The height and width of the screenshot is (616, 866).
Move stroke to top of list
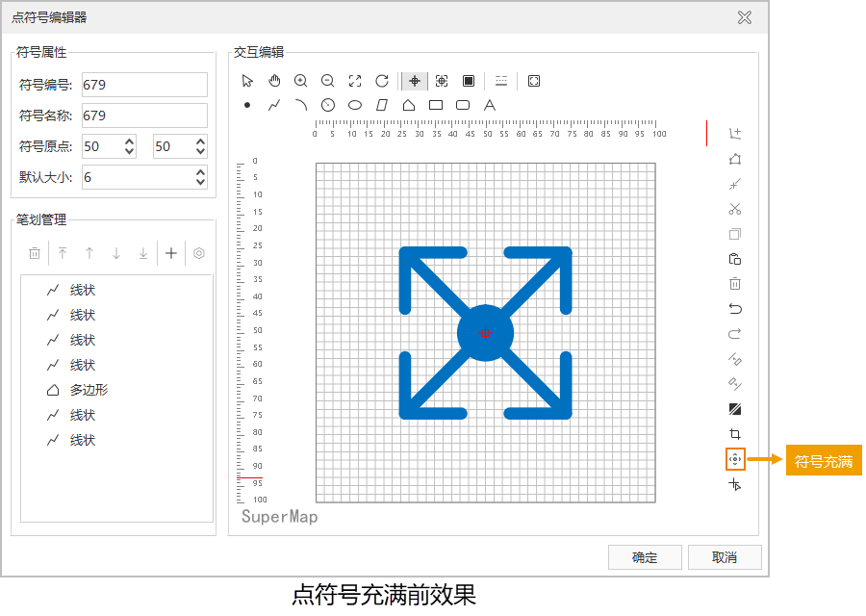62,253
